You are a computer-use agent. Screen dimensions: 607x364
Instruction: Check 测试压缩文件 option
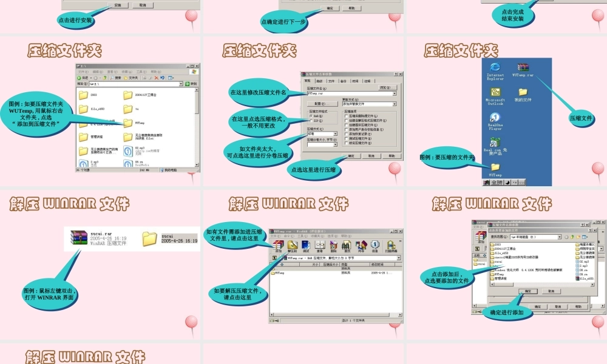click(x=347, y=138)
